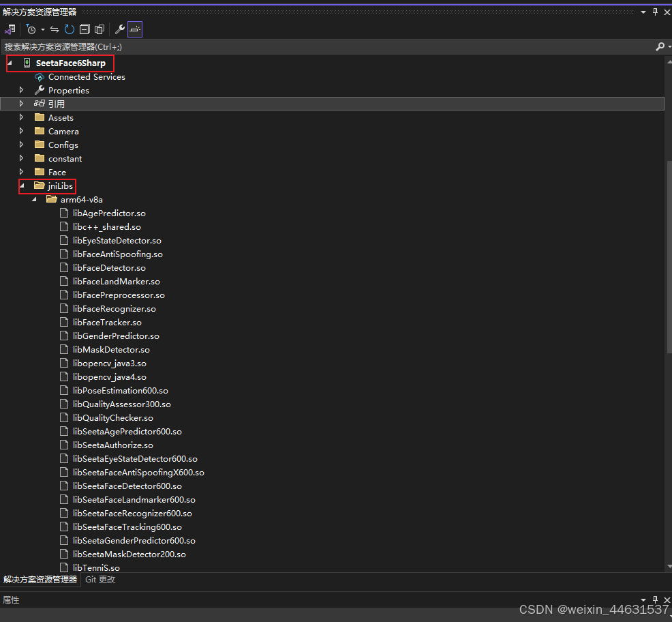Click the libQualityAssessor300.so file name
This screenshot has width=672, height=622.
[x=122, y=404]
